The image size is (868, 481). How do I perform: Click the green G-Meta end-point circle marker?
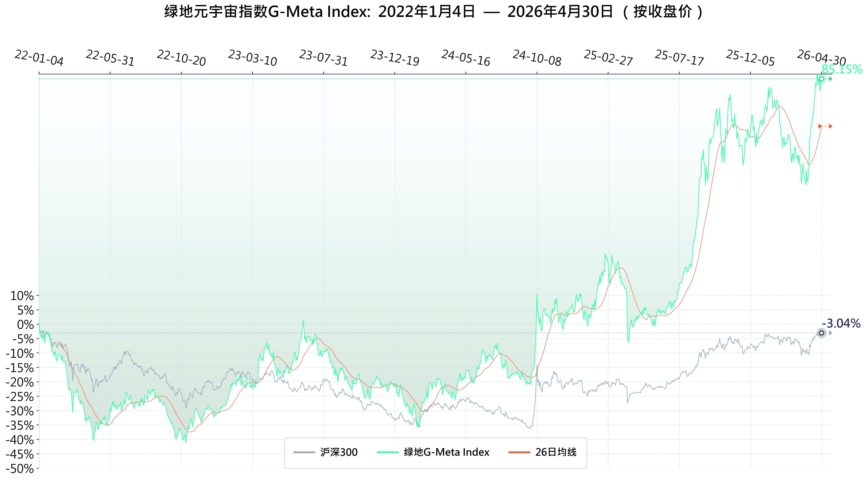822,79
